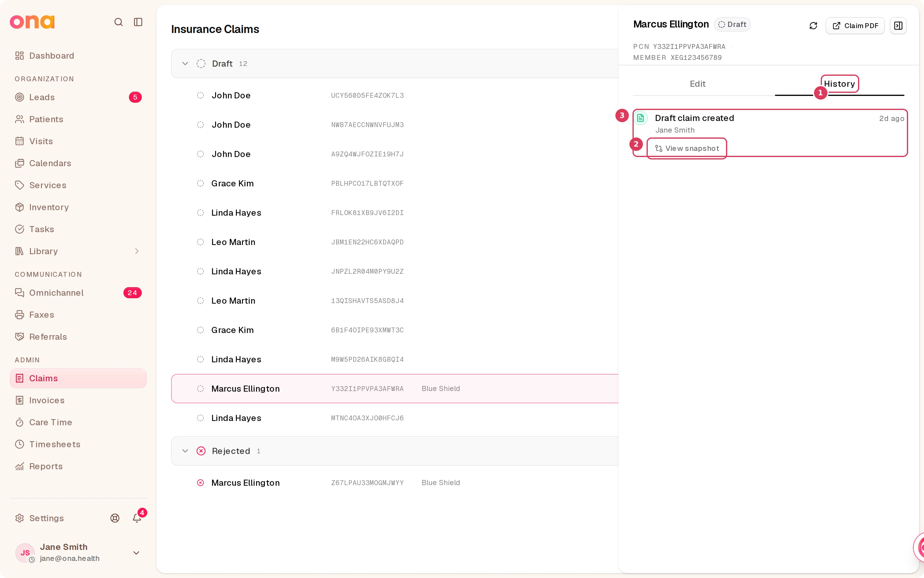Click the Reports chart icon
Viewport: 924px width, 578px height.
click(x=20, y=466)
